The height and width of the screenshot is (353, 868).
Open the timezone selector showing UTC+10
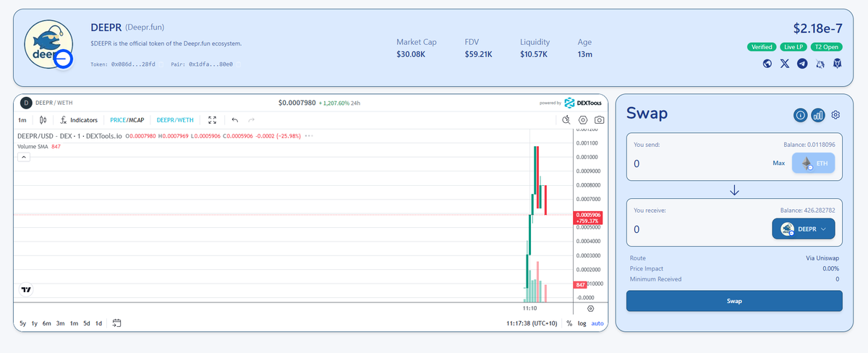click(532, 323)
